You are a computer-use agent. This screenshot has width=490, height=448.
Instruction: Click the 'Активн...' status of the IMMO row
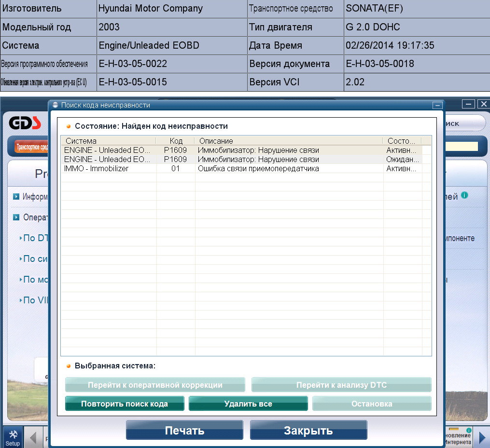(x=401, y=169)
